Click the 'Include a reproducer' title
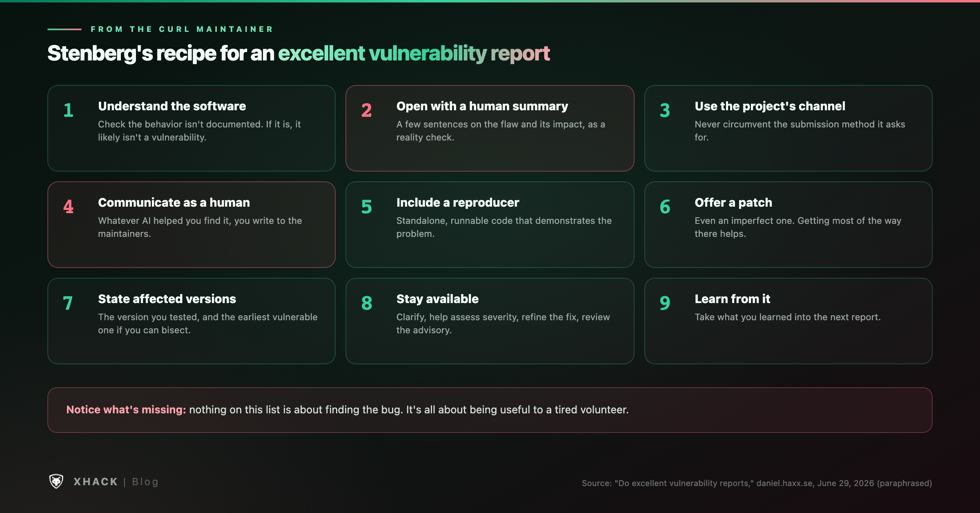The height and width of the screenshot is (513, 980). (x=458, y=203)
